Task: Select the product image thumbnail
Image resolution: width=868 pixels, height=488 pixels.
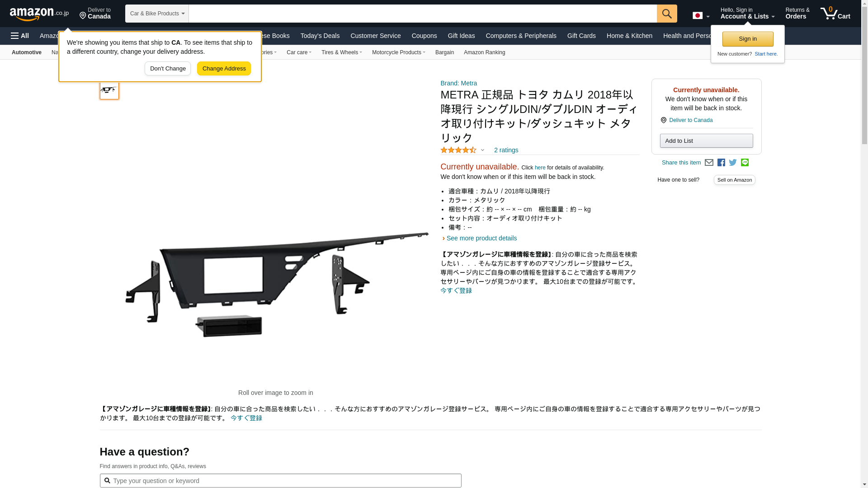Action: 109,89
